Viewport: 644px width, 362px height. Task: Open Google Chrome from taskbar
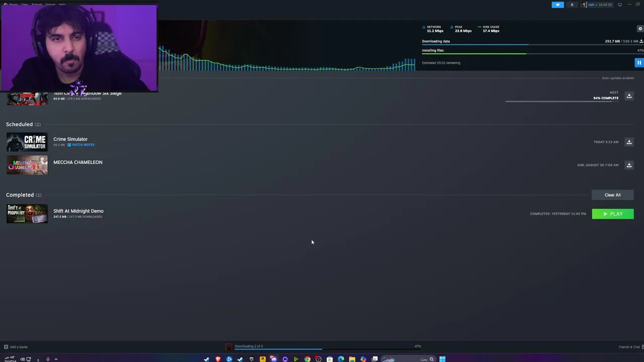tap(307, 359)
